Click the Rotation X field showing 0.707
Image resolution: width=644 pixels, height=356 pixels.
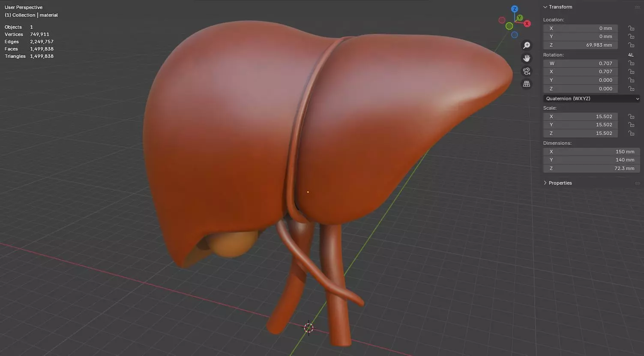pyautogui.click(x=581, y=72)
